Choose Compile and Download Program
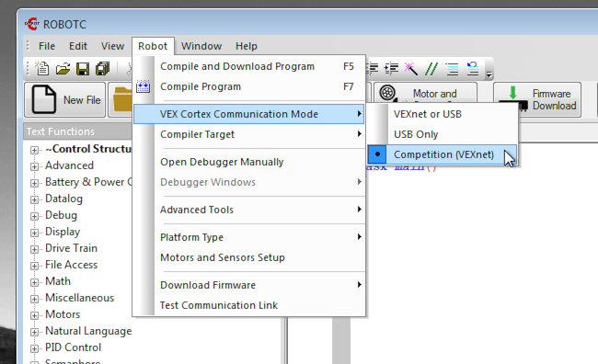598x364 pixels. (x=249, y=66)
